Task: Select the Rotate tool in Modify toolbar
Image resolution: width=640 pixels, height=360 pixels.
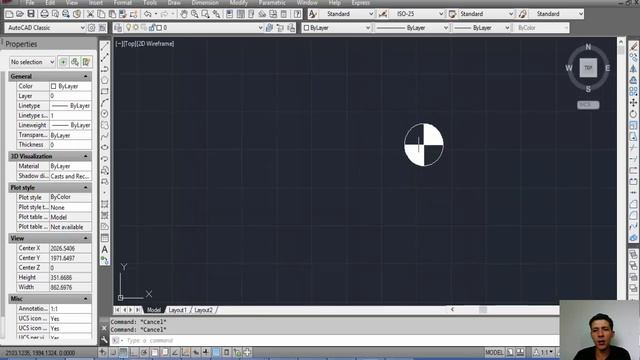Action: [x=633, y=114]
